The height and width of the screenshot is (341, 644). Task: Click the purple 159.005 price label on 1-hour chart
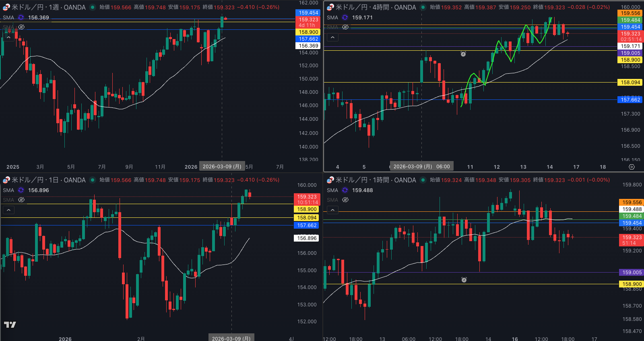(x=632, y=273)
